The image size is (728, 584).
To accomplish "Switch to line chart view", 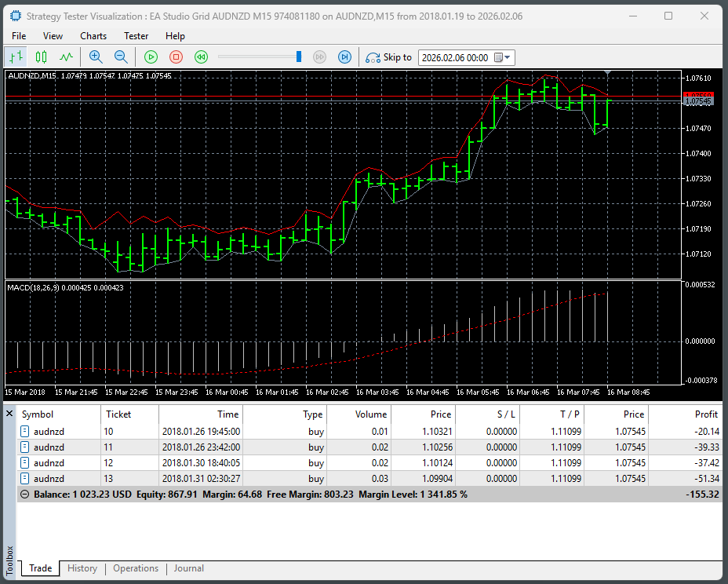I will [x=67, y=57].
